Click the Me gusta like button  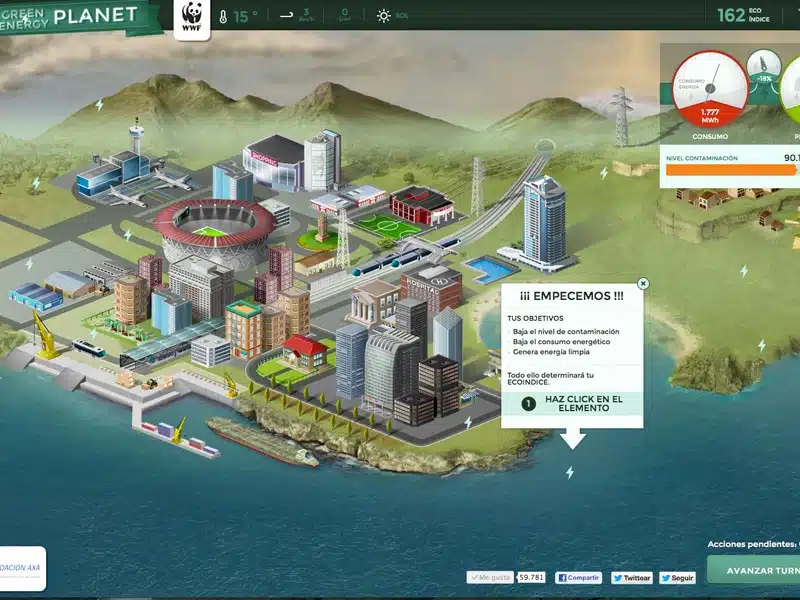point(490,578)
